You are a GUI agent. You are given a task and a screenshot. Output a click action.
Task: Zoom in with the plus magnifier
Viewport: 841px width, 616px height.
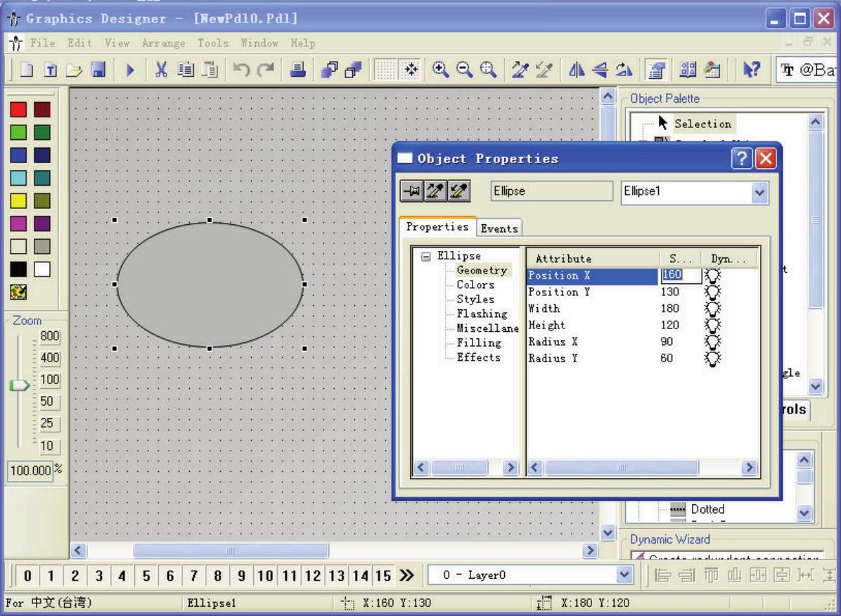(x=440, y=70)
